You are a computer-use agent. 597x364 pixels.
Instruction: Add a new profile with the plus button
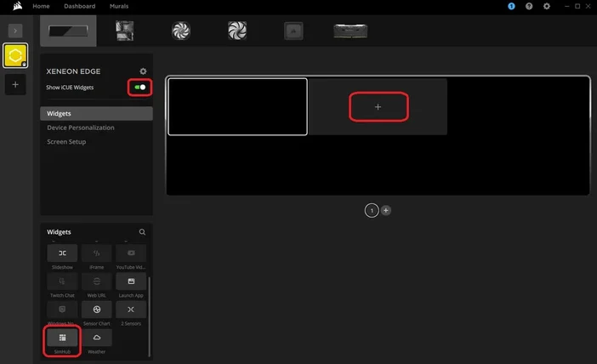tap(15, 84)
